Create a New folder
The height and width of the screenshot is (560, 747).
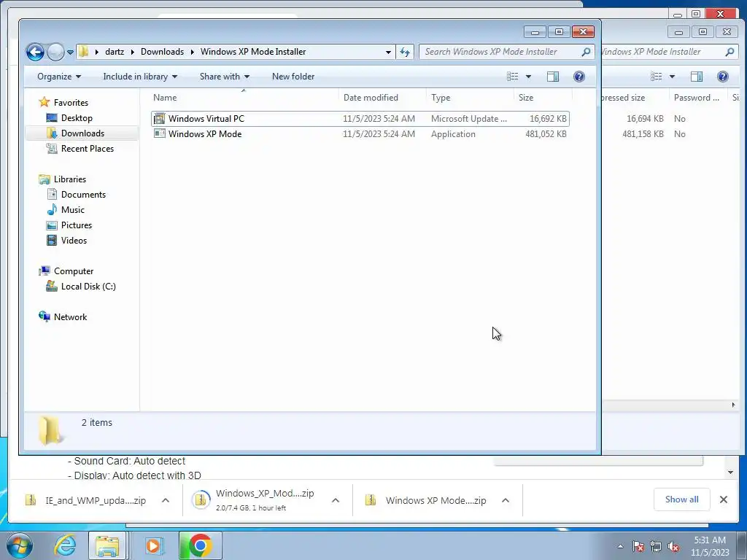[x=293, y=76]
